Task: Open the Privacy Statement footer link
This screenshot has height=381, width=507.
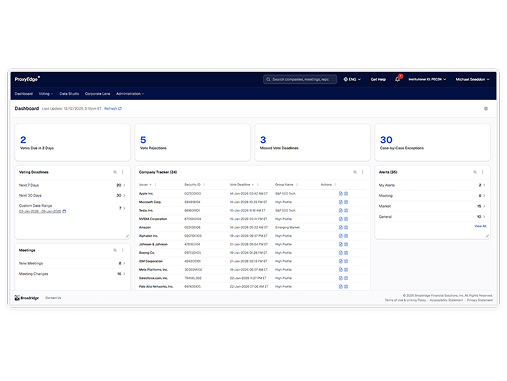Action: tap(479, 300)
